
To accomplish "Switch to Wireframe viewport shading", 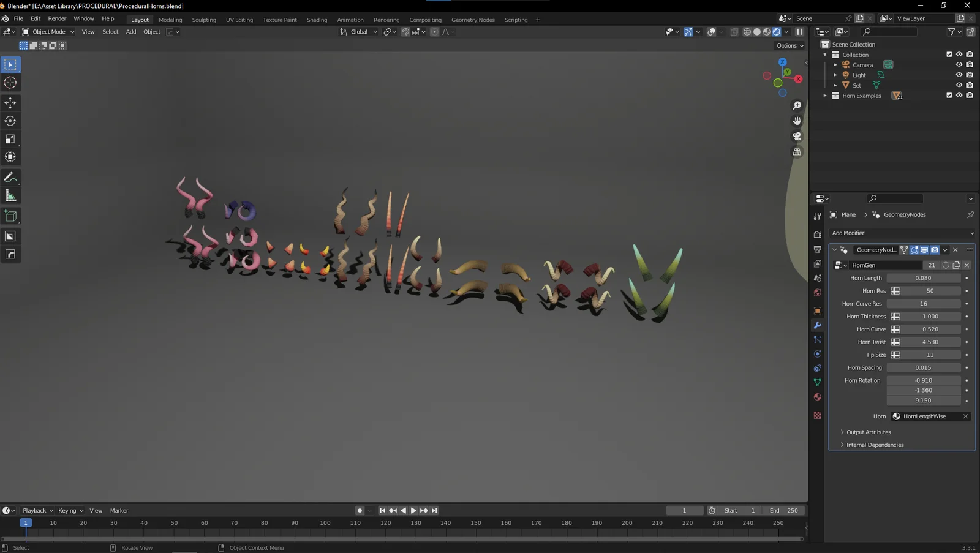I will [x=748, y=32].
